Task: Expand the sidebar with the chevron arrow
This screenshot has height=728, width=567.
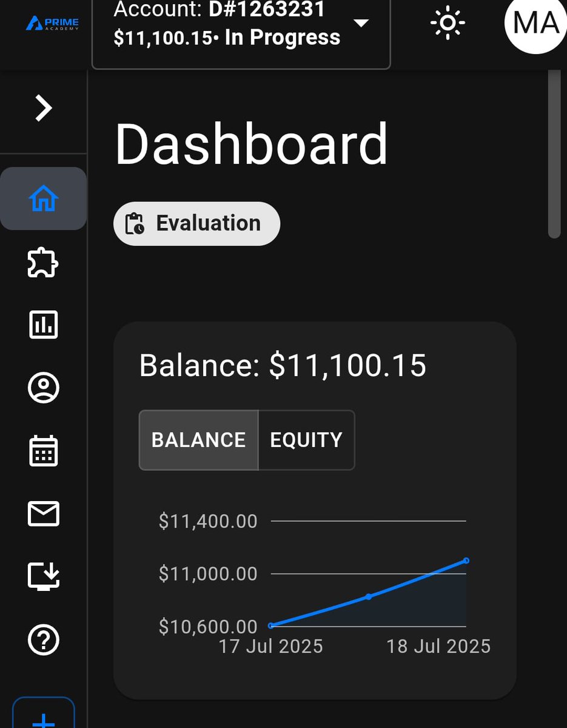Action: 43,109
